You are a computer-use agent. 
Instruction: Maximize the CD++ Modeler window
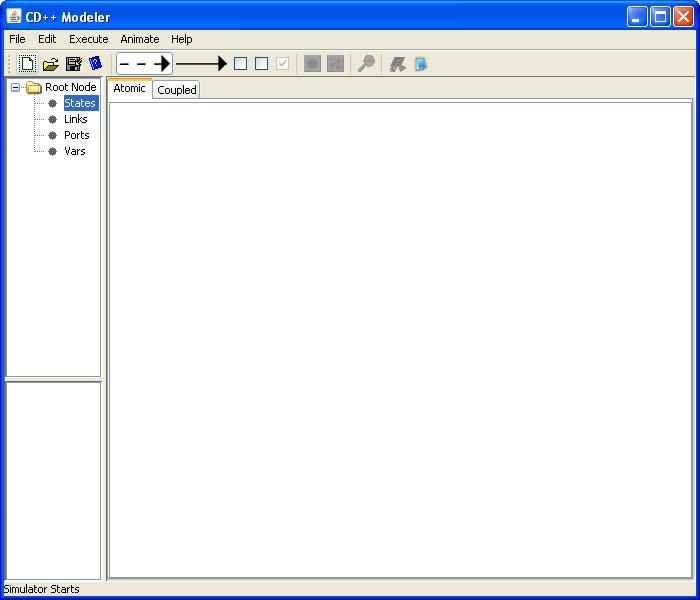(660, 17)
